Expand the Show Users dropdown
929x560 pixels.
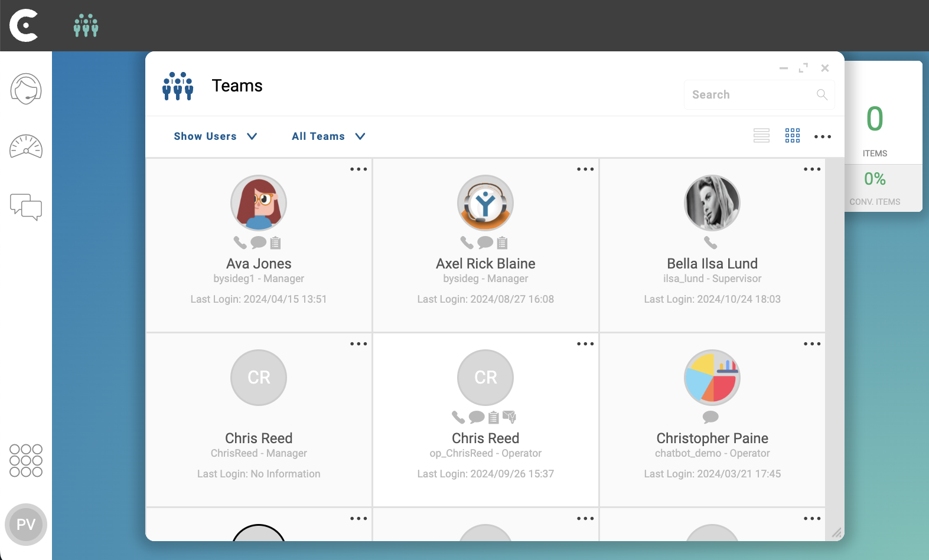point(216,136)
